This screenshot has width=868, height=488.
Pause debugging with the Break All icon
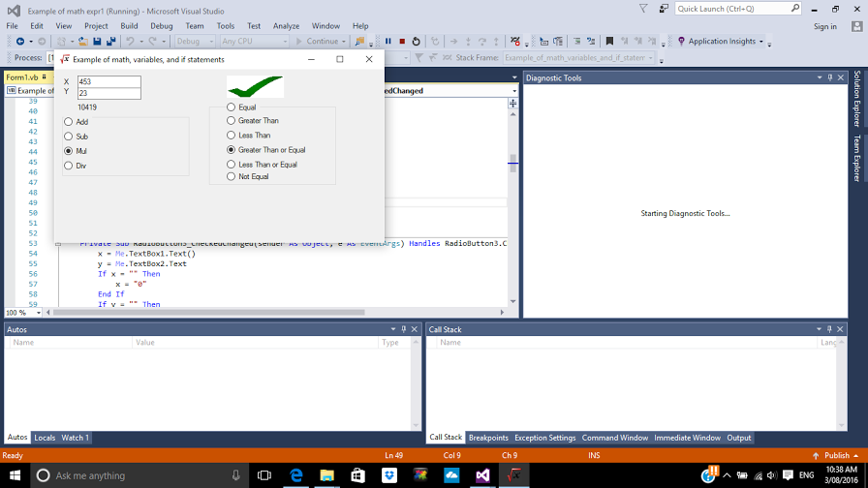[388, 42]
